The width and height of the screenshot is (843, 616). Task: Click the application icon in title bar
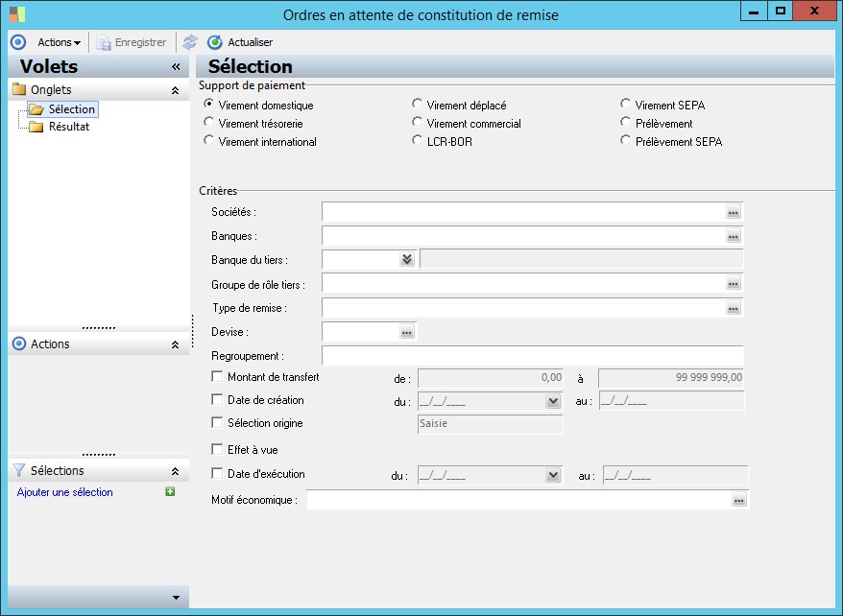tap(16, 14)
